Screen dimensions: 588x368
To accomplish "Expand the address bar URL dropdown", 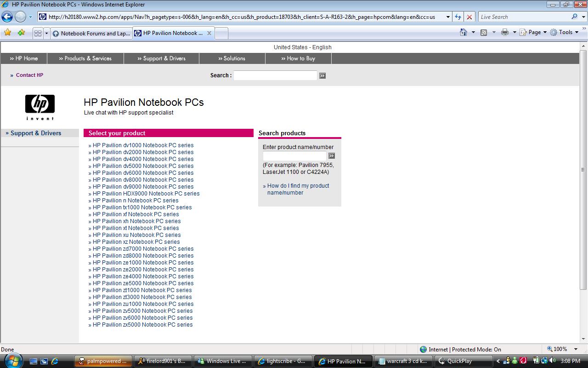I will click(448, 17).
